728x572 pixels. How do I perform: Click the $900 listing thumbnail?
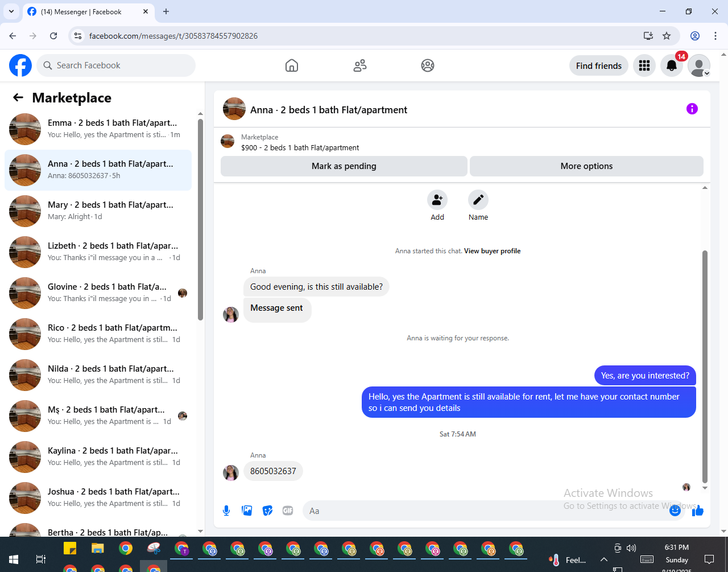(227, 142)
